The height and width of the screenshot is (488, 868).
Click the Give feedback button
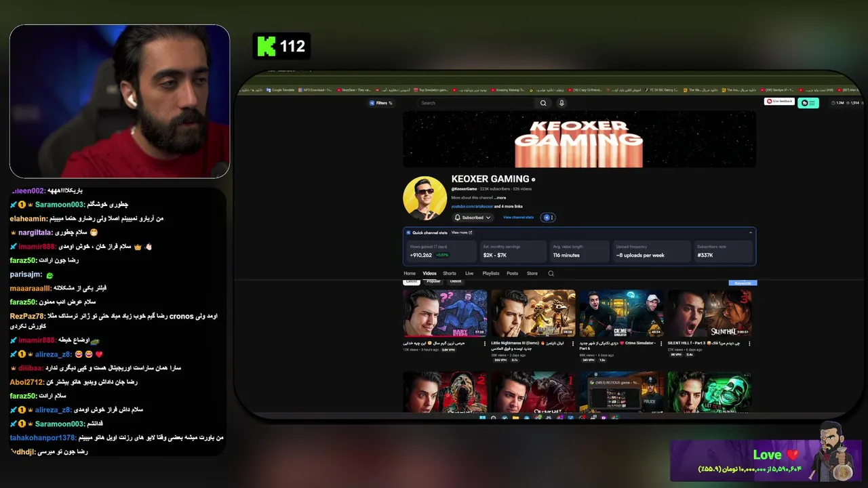click(779, 102)
